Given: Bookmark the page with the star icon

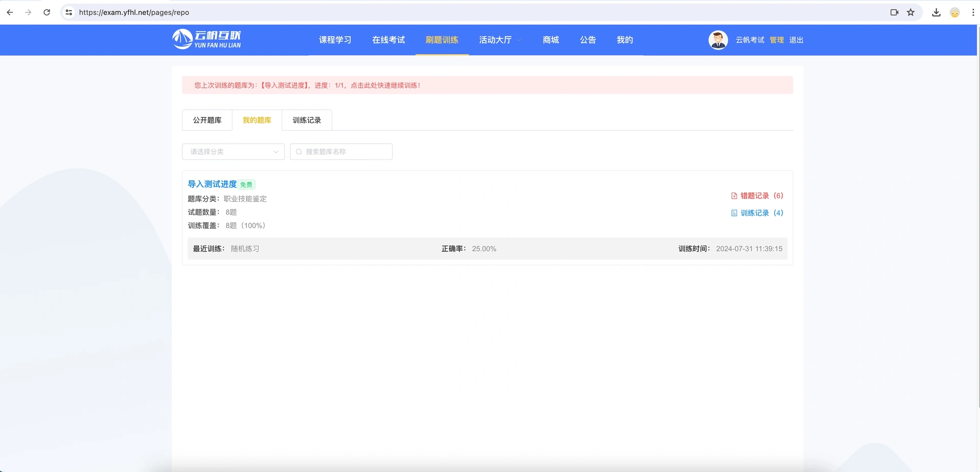Looking at the screenshot, I should point(911,12).
